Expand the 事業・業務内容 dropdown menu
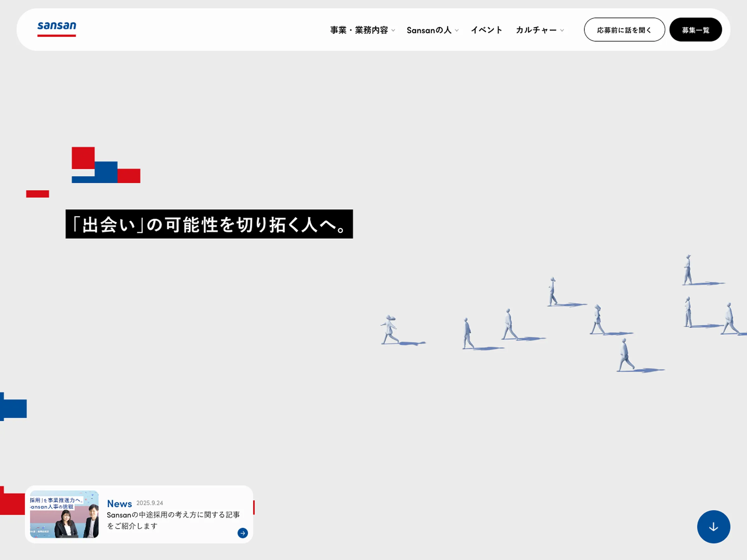The width and height of the screenshot is (747, 560). tap(360, 30)
